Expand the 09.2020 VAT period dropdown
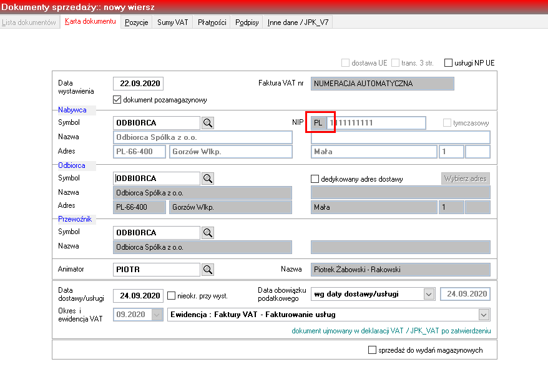This screenshot has height=392, width=548. tap(157, 315)
